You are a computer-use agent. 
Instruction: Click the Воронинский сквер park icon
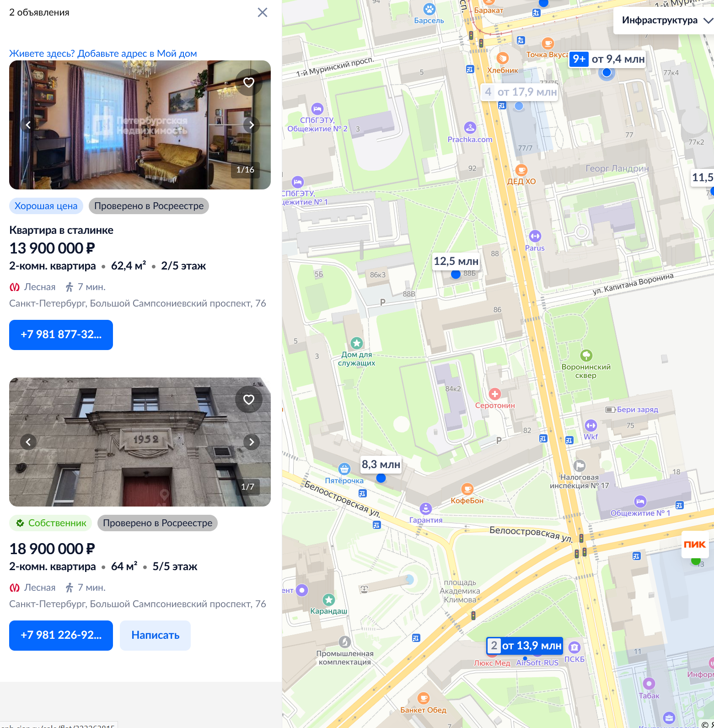click(586, 356)
